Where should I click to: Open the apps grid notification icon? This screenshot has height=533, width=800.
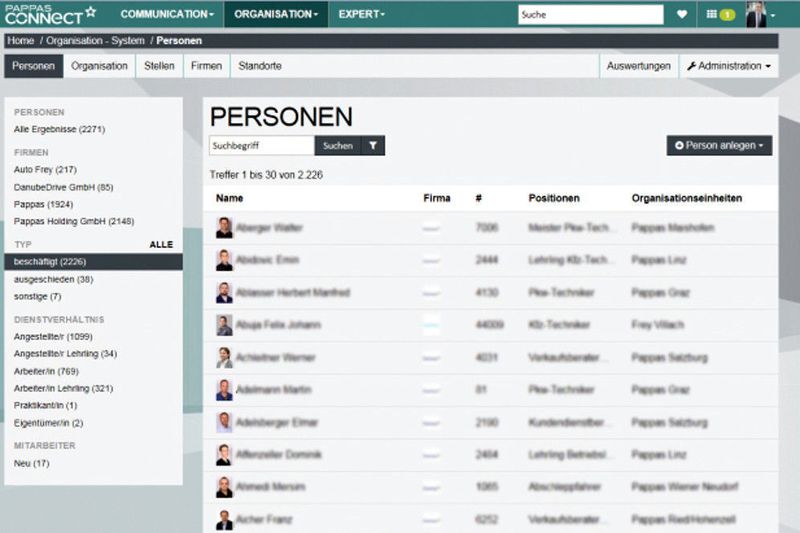tap(720, 14)
